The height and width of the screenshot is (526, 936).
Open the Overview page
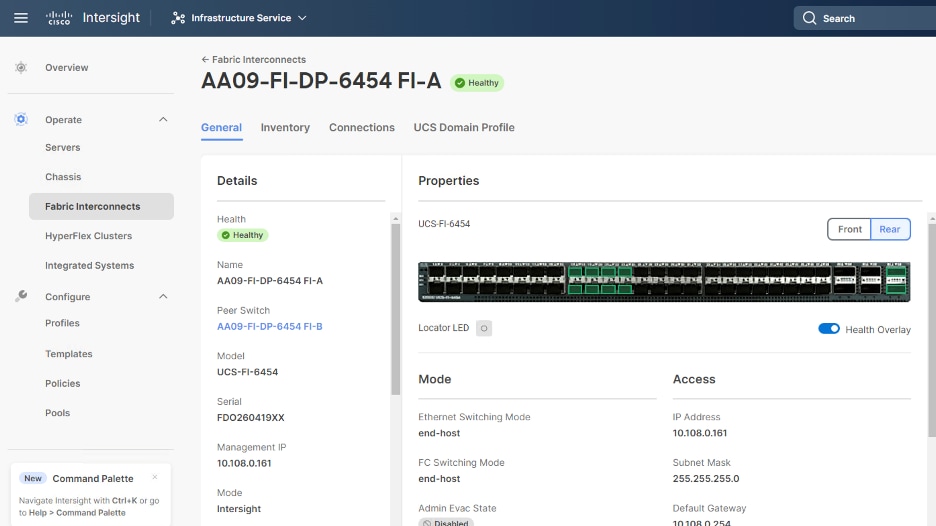tap(66, 67)
